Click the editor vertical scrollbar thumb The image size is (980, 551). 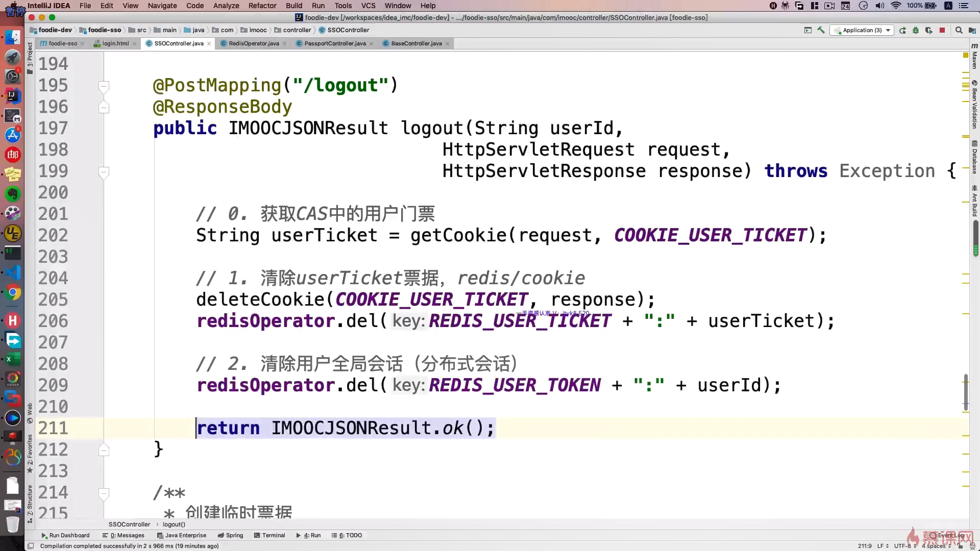[965, 392]
